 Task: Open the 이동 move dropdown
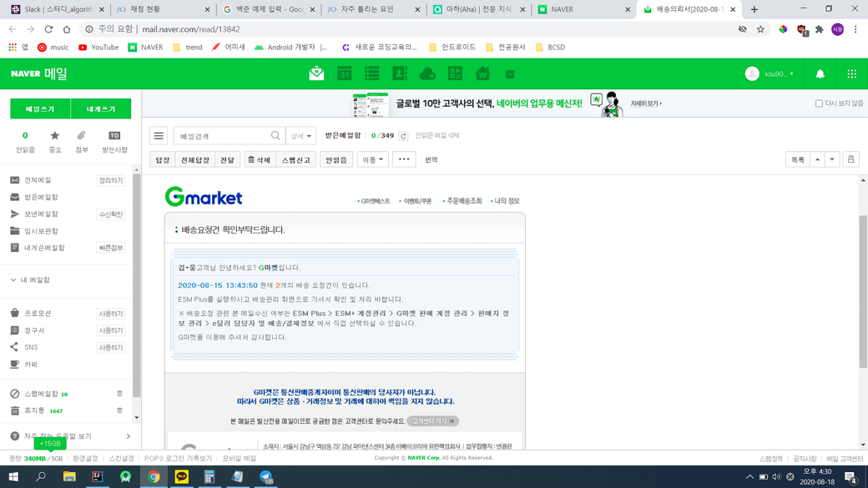pyautogui.click(x=372, y=159)
